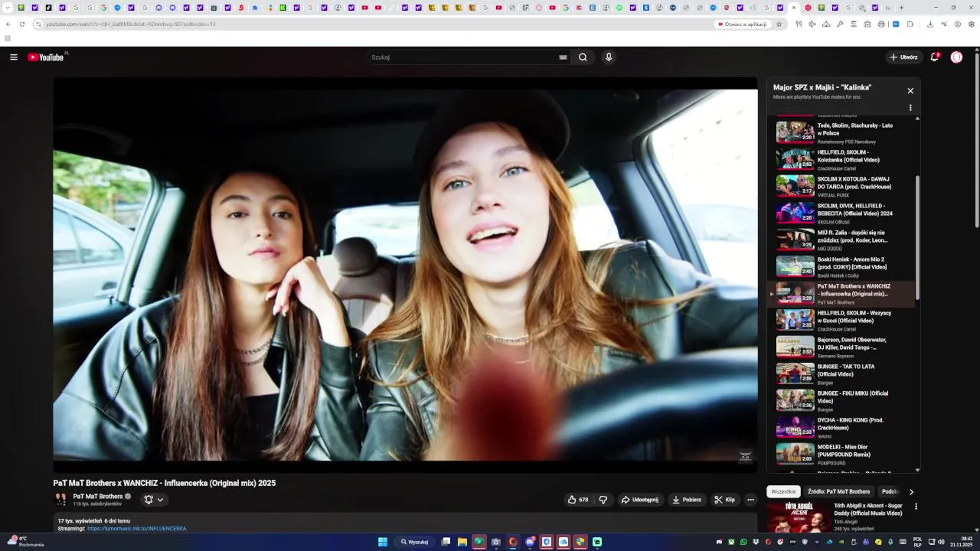This screenshot has width=980, height=551.
Task: Open options for the Tóth Abigél video
Action: [x=916, y=507]
